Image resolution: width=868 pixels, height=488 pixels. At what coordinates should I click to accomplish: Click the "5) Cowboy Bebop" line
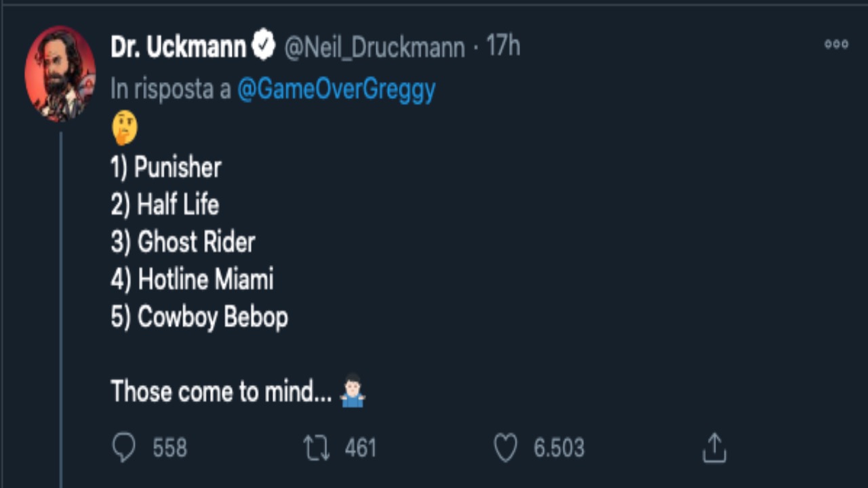pyautogui.click(x=199, y=317)
